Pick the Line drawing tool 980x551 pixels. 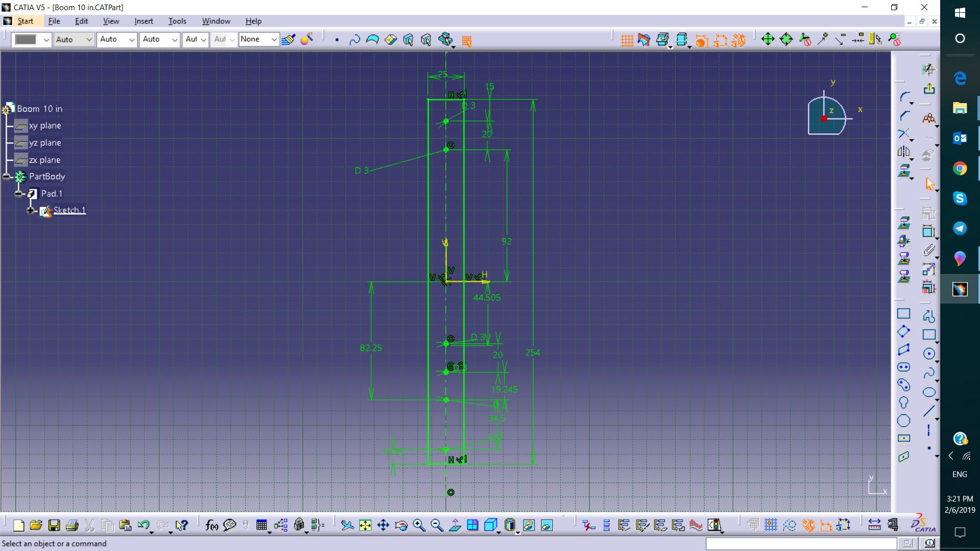(x=928, y=411)
